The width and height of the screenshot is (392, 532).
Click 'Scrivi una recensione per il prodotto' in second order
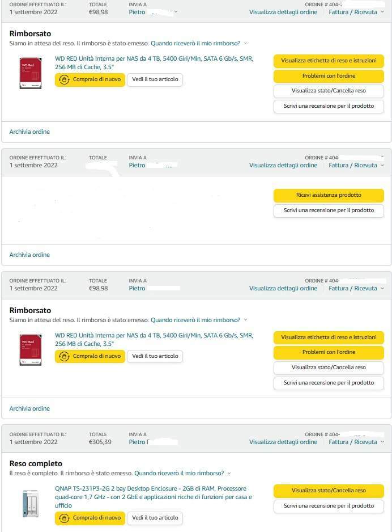point(329,210)
